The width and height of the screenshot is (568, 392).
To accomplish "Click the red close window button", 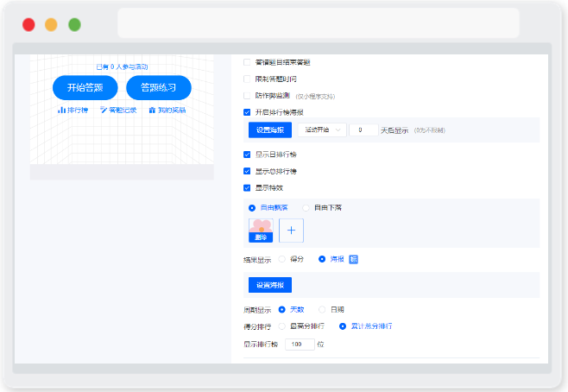I will [28, 25].
